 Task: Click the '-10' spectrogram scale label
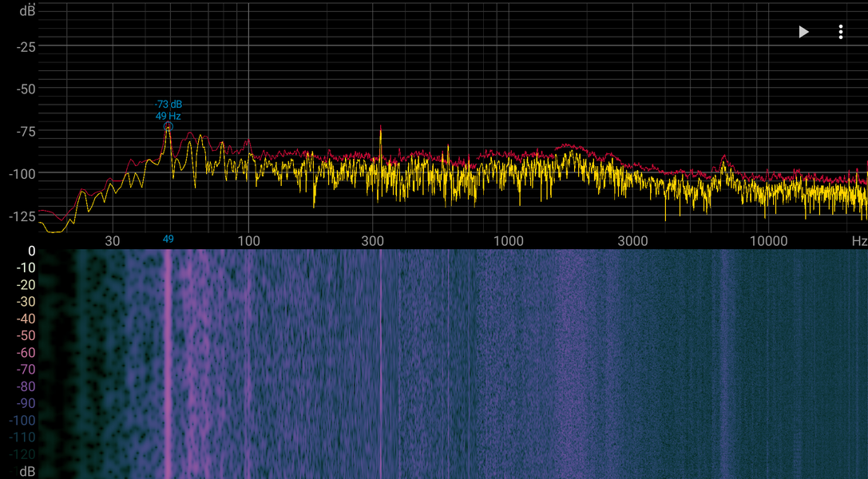click(26, 267)
